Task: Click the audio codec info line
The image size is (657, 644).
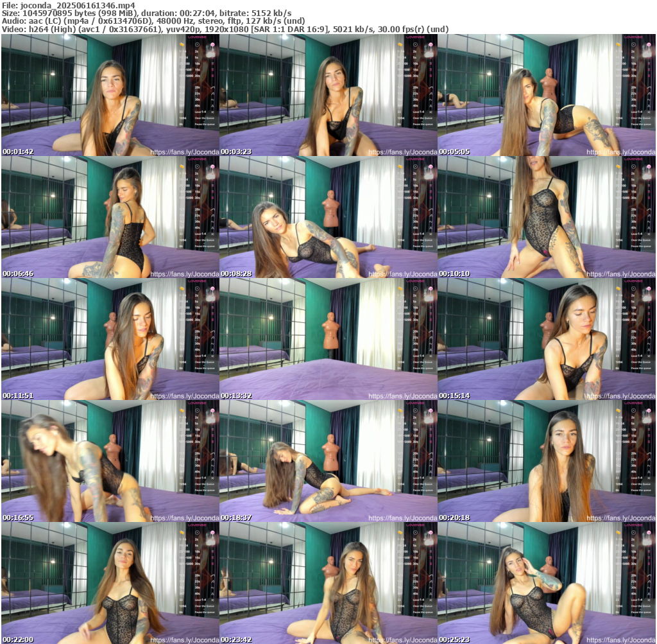Action: 153,21
